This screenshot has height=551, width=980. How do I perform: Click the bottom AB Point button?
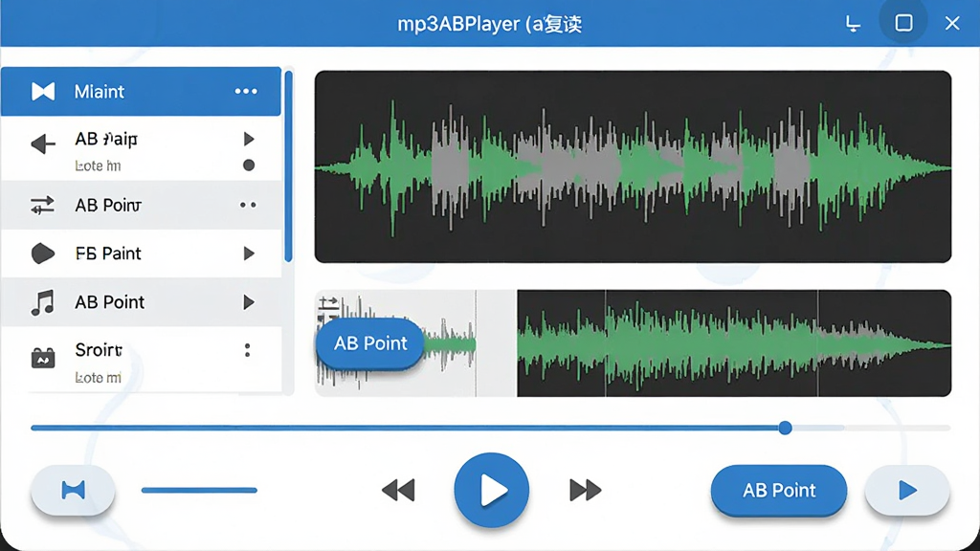point(779,491)
